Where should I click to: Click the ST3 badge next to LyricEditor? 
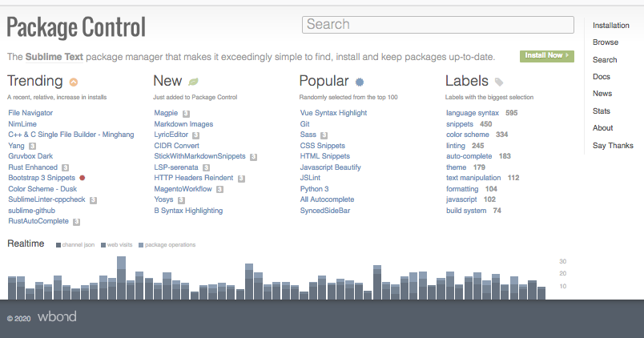pyautogui.click(x=196, y=135)
